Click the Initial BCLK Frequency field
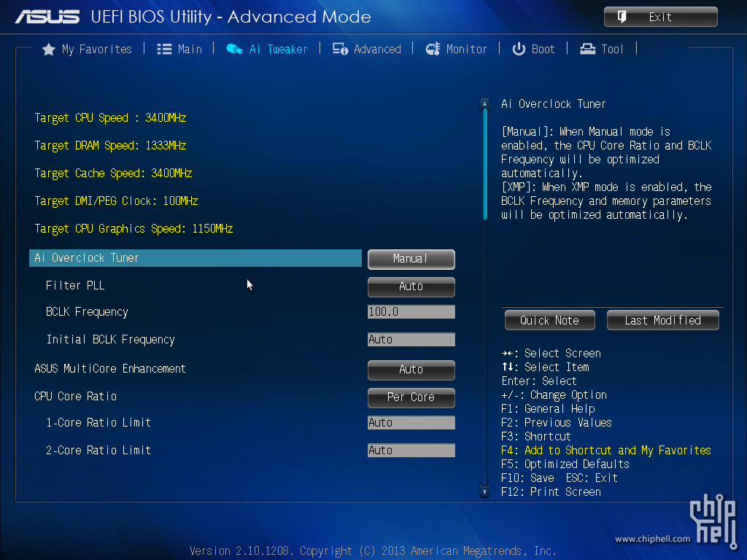 coord(411,340)
